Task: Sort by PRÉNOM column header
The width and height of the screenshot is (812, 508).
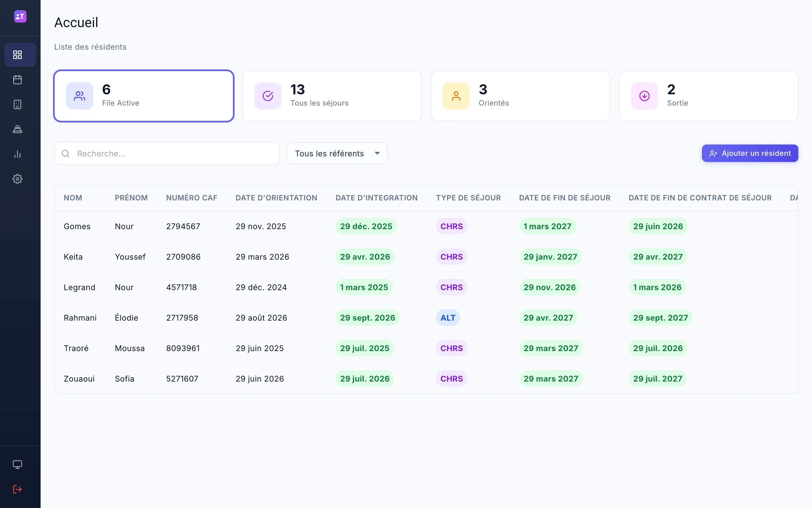Action: 131,198
